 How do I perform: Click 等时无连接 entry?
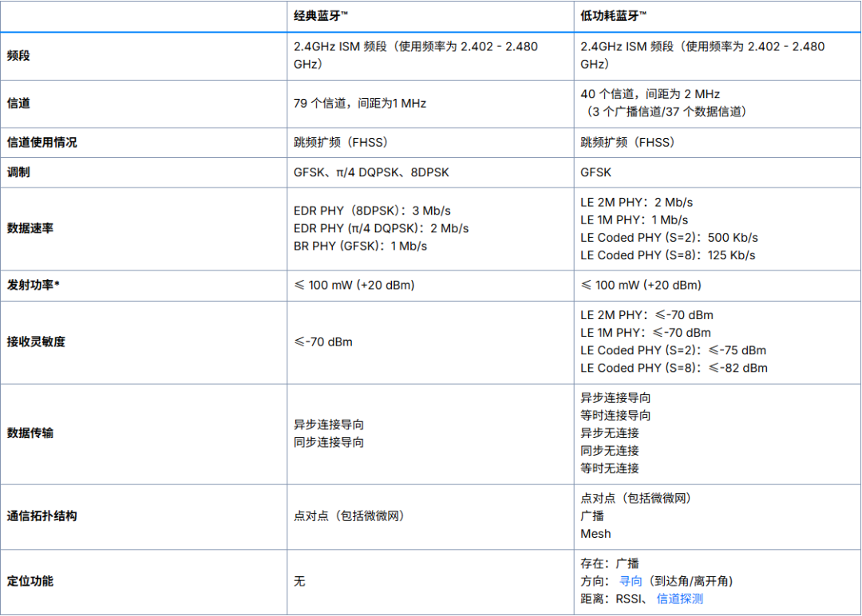click(x=610, y=468)
